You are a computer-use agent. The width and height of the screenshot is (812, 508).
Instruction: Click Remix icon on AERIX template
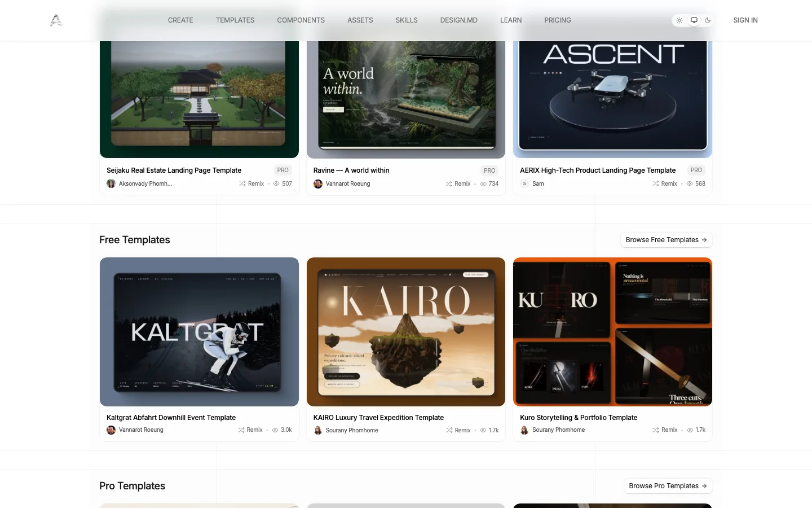tap(656, 184)
